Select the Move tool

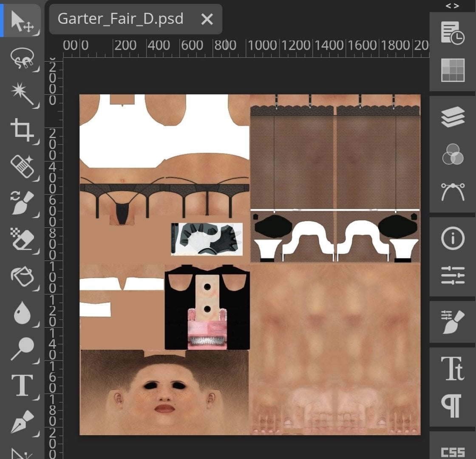(22, 21)
